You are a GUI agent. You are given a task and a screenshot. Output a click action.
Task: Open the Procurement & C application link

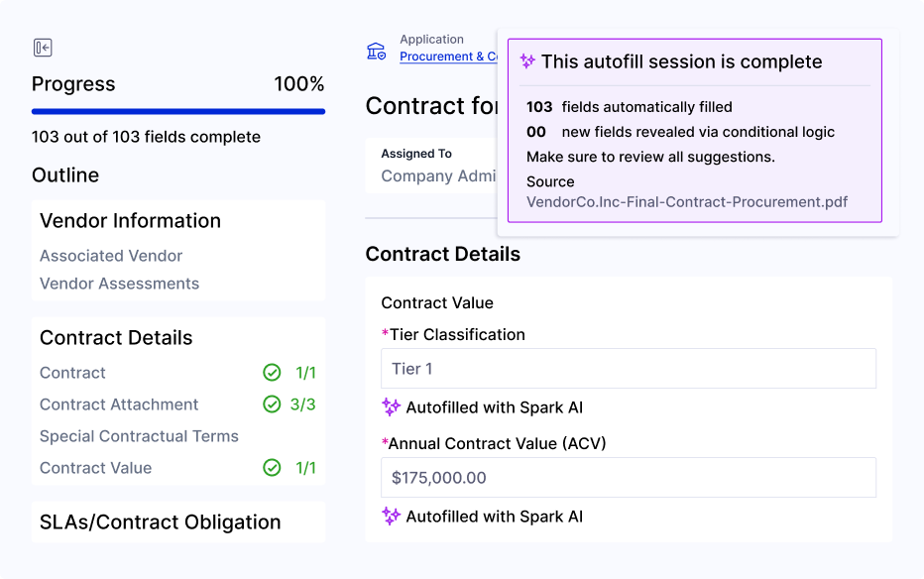(x=451, y=57)
